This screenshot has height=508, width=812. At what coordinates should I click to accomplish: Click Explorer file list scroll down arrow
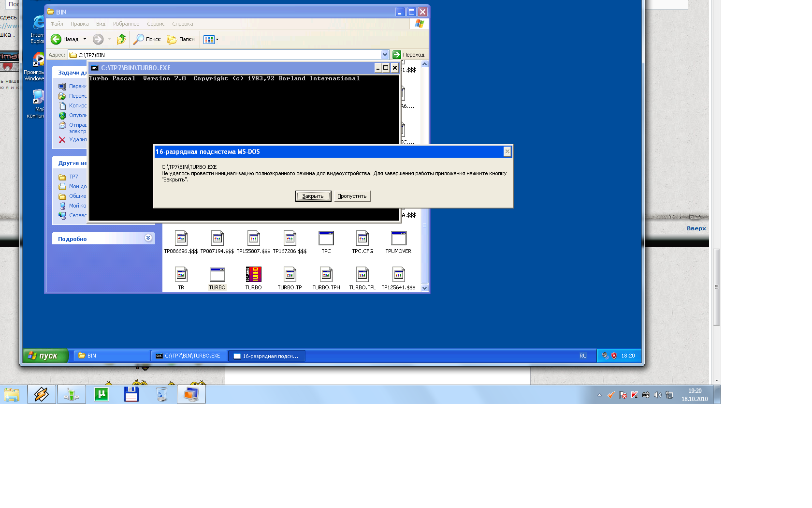424,288
